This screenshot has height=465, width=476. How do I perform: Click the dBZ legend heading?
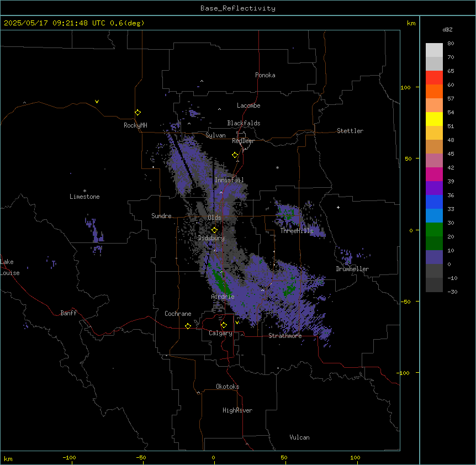[x=447, y=29]
